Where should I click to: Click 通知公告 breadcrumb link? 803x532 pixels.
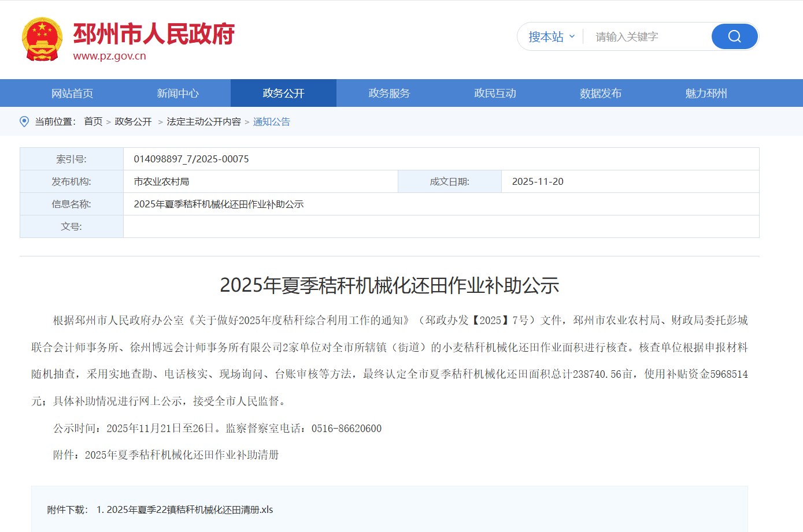[272, 122]
